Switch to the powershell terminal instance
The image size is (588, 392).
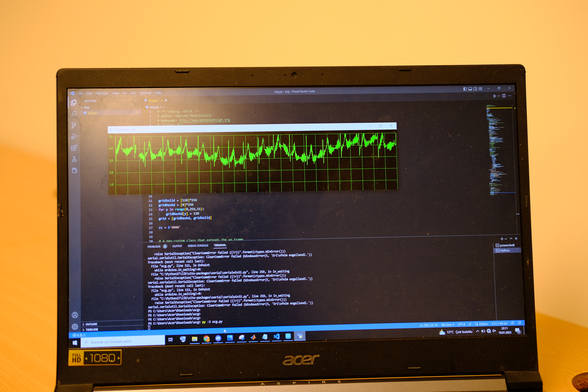point(507,245)
